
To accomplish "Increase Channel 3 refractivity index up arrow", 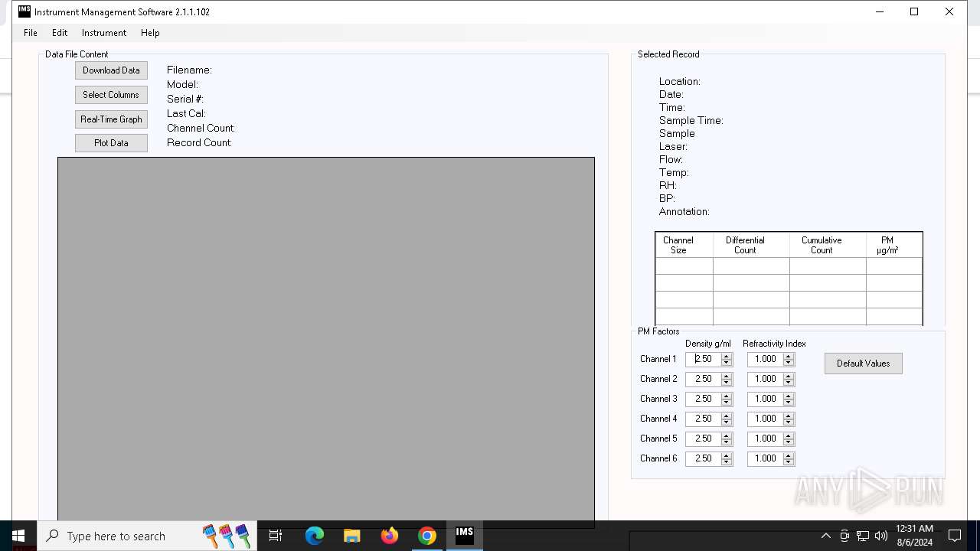I will click(x=789, y=396).
